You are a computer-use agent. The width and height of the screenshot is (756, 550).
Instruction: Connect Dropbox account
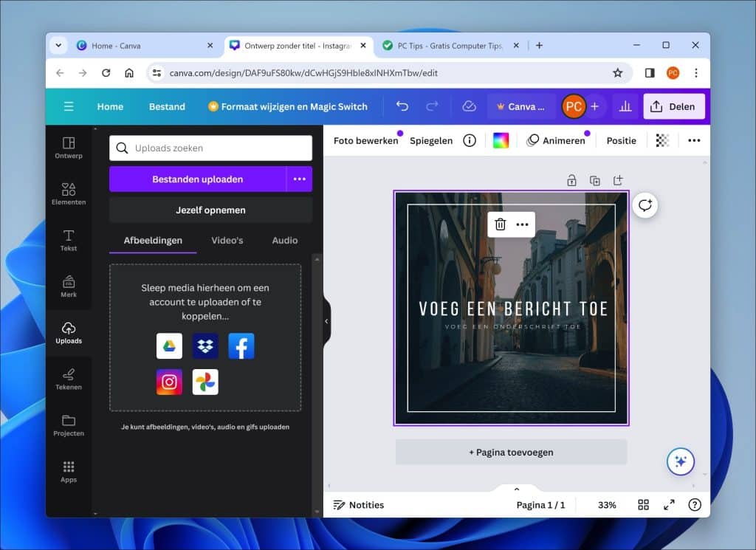point(205,346)
